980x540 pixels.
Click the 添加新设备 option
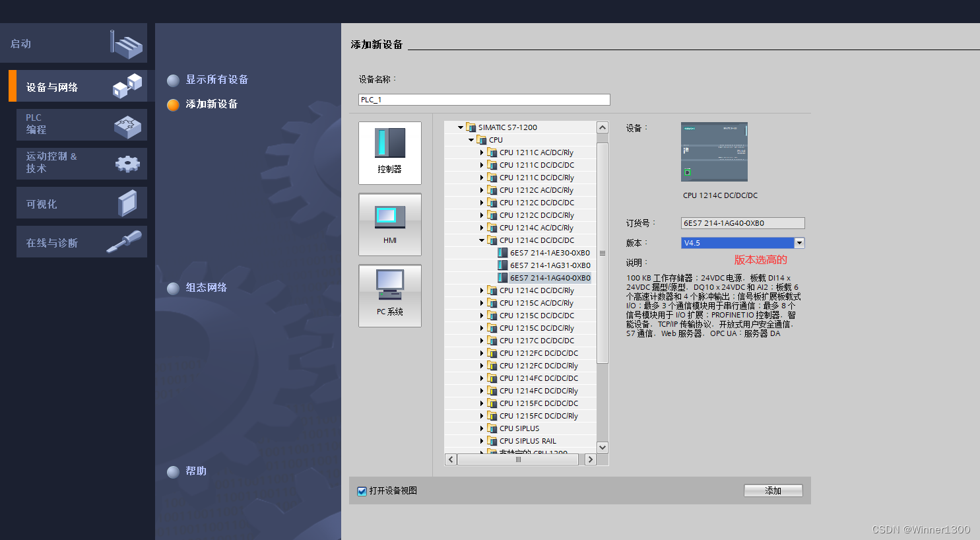(x=212, y=104)
